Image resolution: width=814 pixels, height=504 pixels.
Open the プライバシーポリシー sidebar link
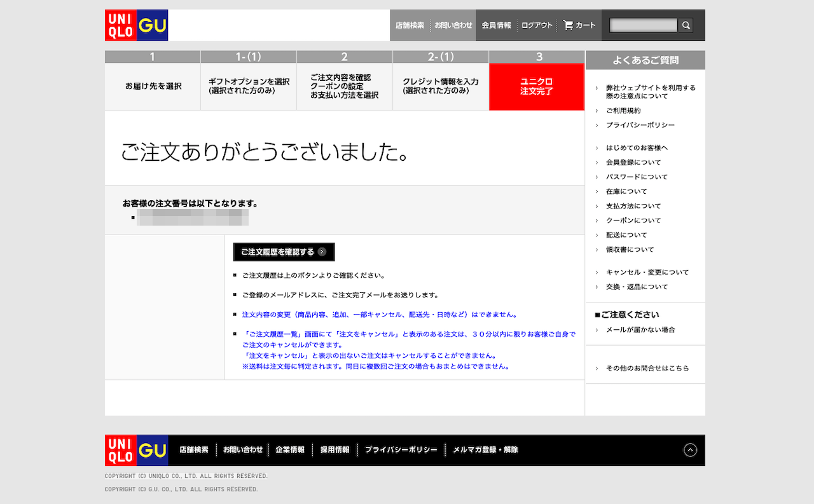pos(640,125)
